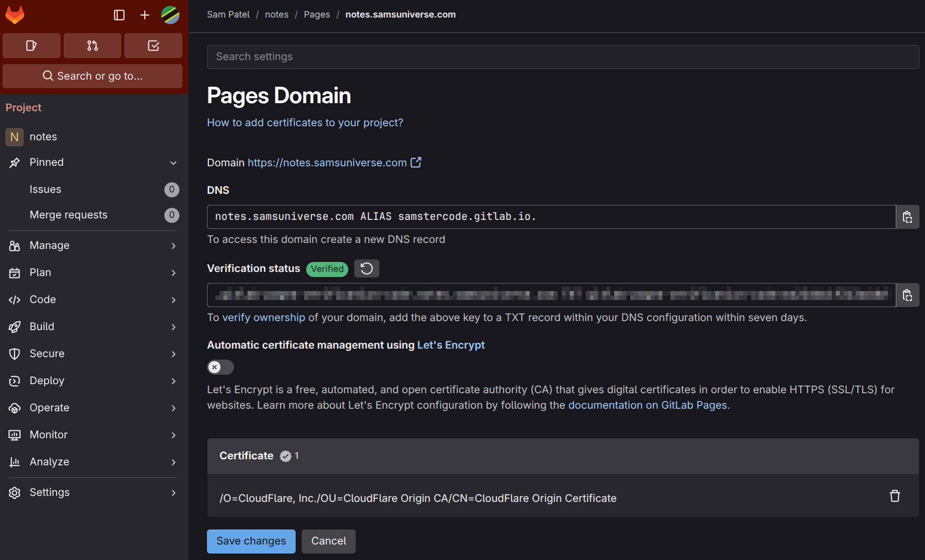Screen dimensions: 925x560
Task: Enable automatic certificate management toggle
Action: click(x=220, y=367)
